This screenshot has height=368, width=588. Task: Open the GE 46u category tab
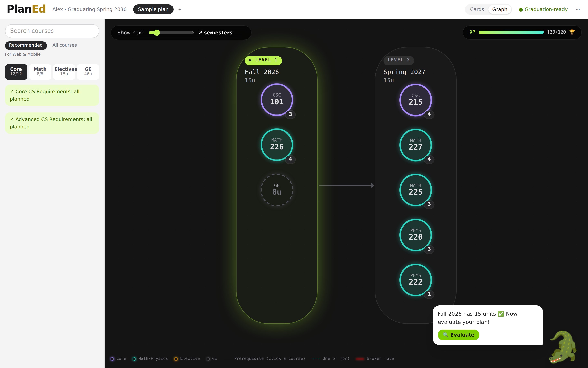88,72
